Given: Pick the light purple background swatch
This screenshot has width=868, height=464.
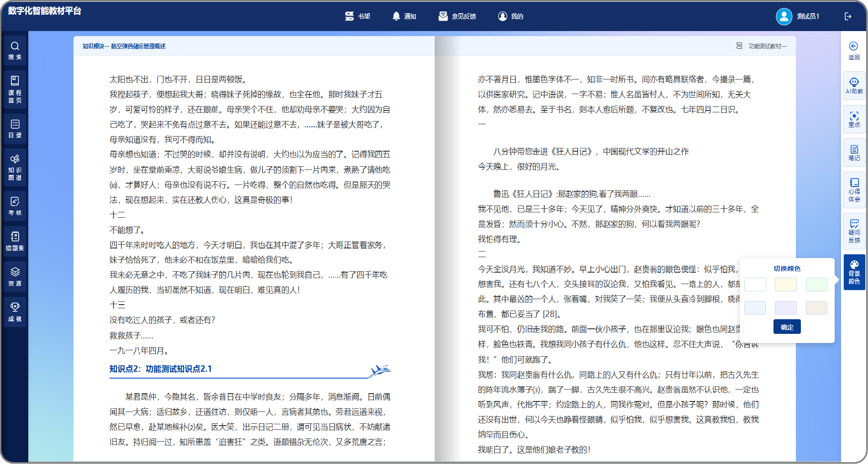Looking at the screenshot, I should [786, 308].
